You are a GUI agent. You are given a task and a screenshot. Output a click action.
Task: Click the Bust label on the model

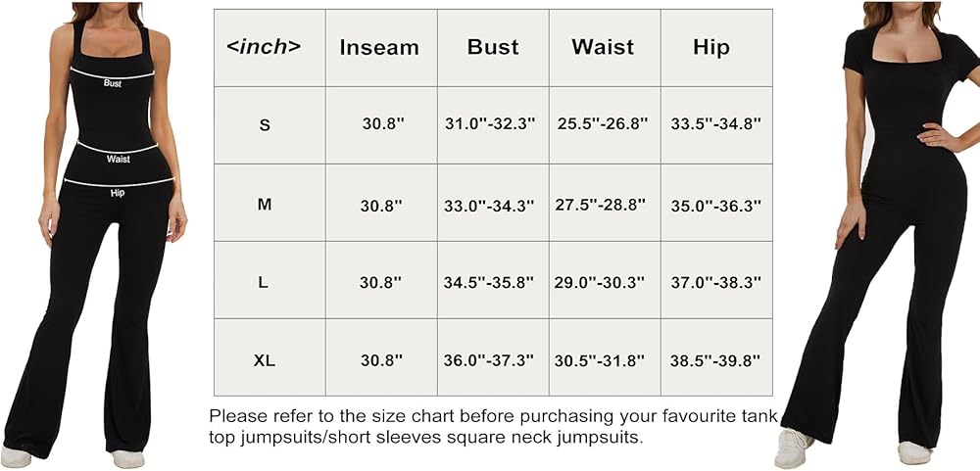click(113, 83)
